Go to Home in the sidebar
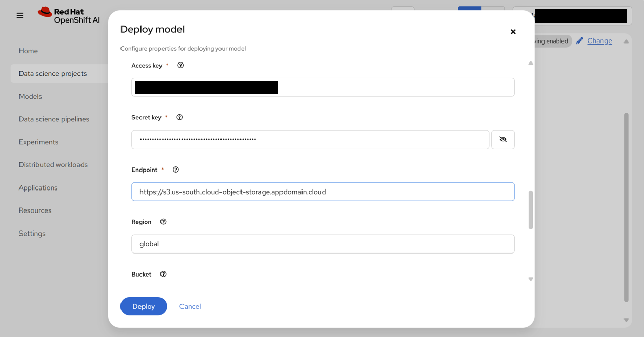Viewport: 644px width, 337px height. [x=28, y=51]
